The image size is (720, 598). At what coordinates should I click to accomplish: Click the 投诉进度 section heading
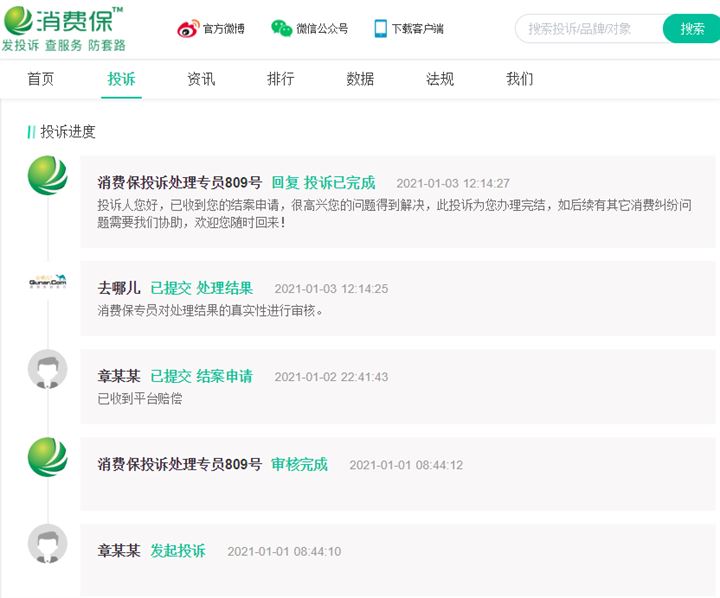pyautogui.click(x=68, y=132)
